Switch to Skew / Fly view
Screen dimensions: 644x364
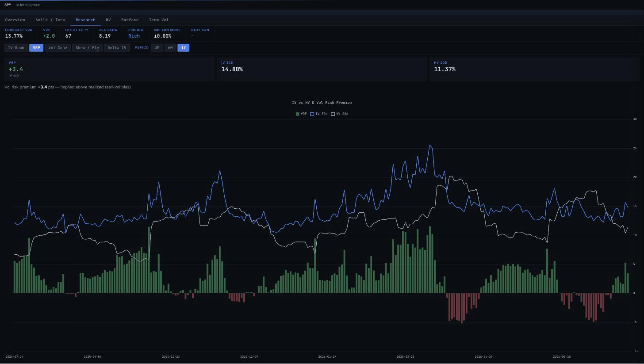(x=87, y=48)
